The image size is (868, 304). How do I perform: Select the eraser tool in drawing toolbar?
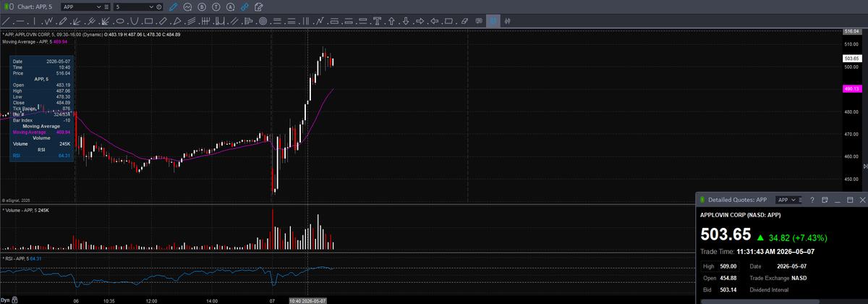point(464,21)
